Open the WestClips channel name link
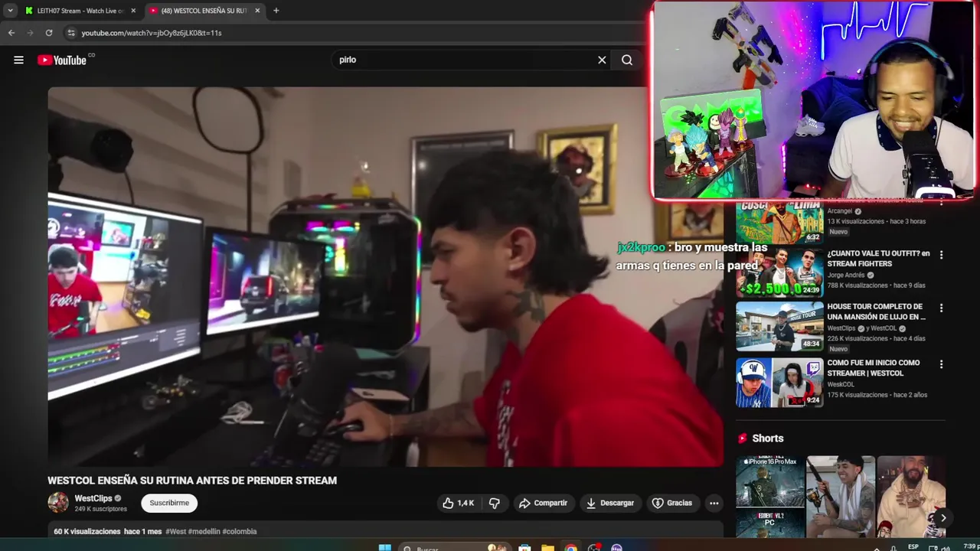Viewport: 980px width, 551px height. [x=93, y=498]
